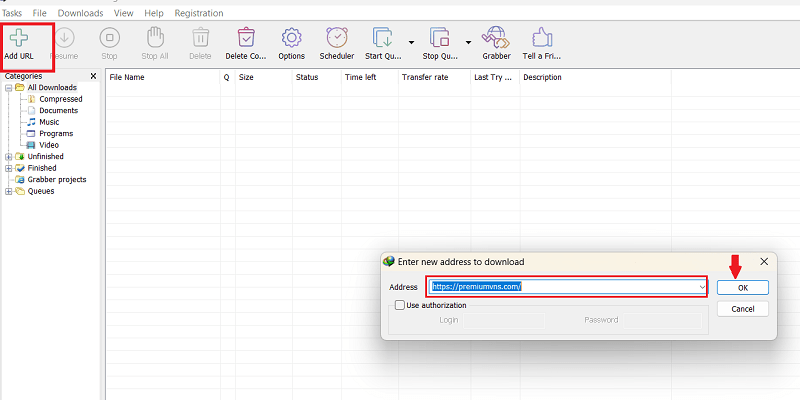Select the Queues folder label

pyautogui.click(x=40, y=191)
